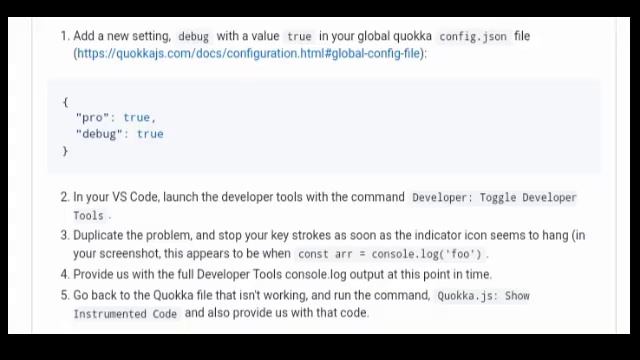Click the code const arr = console.log('foo')
This screenshot has height=360, width=640.
(390, 254)
